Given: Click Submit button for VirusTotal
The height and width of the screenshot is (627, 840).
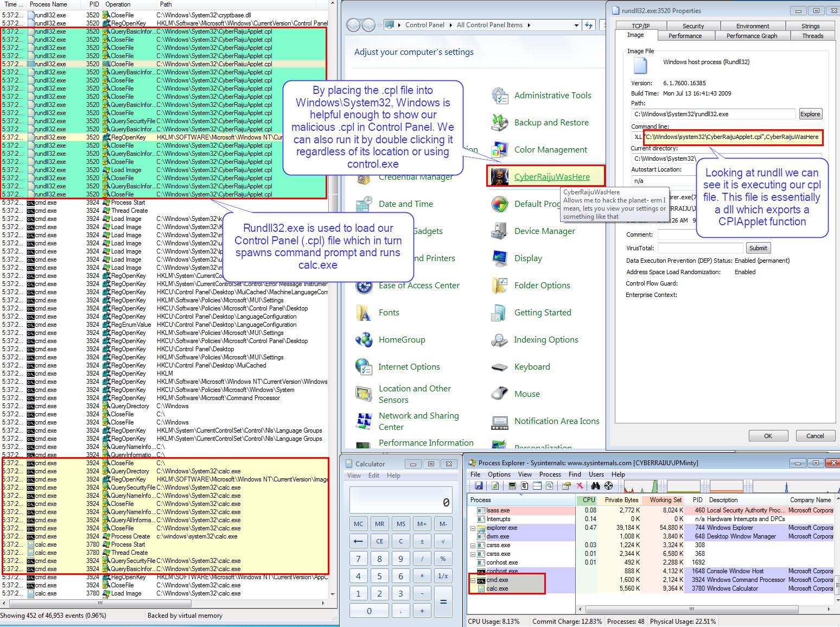Looking at the screenshot, I should coord(758,248).
